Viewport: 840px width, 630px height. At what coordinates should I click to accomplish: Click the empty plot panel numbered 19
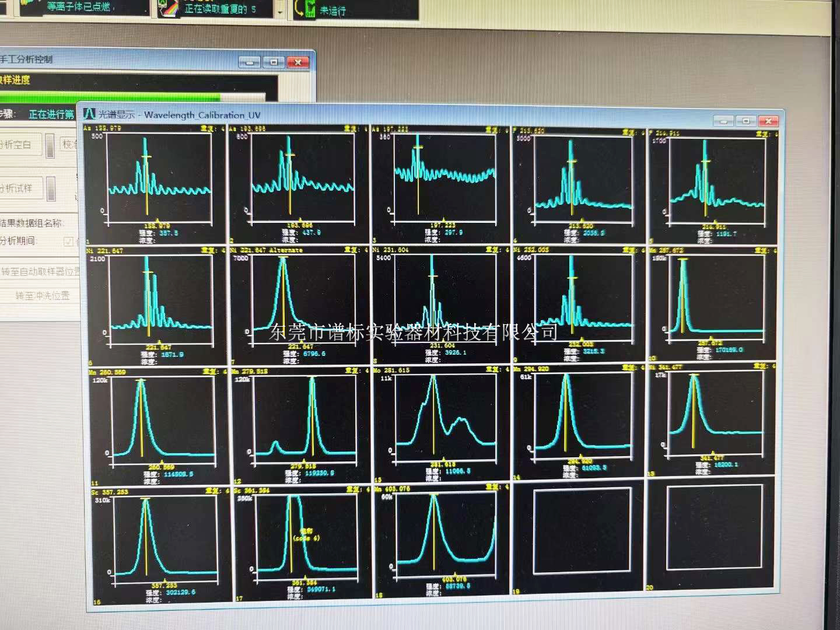coord(582,531)
